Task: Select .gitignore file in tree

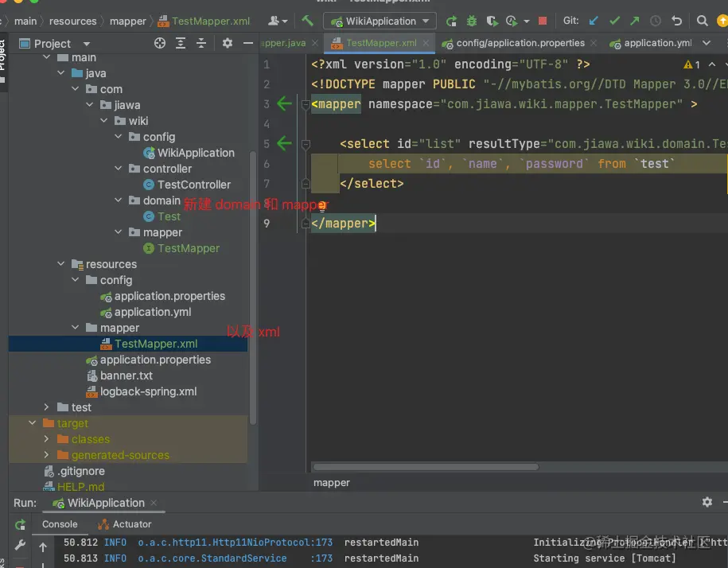Action: click(x=74, y=471)
